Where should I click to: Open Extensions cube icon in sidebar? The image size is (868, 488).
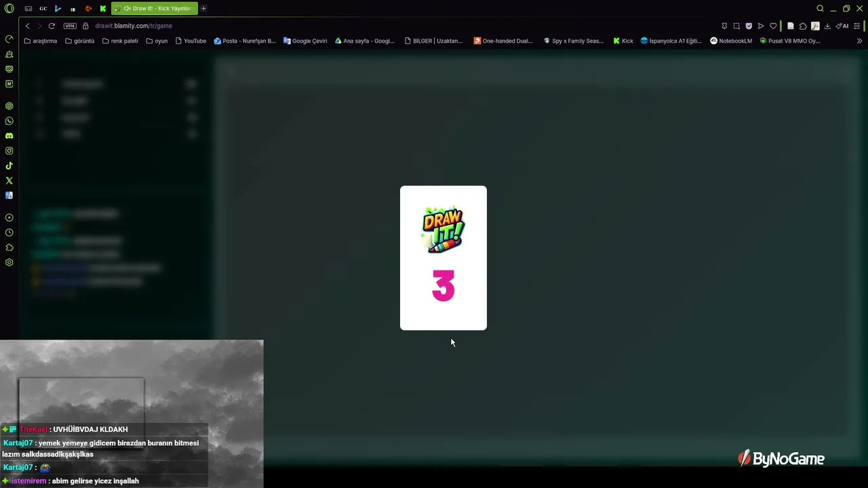(9, 247)
